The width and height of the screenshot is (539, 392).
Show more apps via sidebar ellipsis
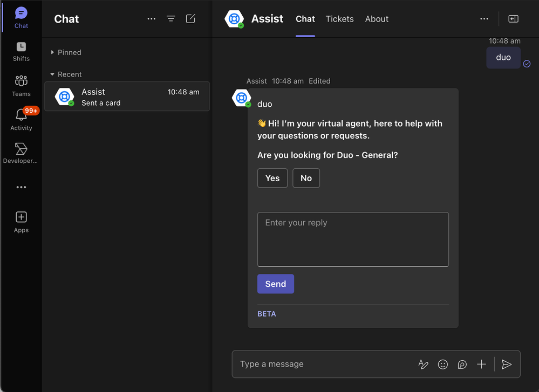[21, 187]
